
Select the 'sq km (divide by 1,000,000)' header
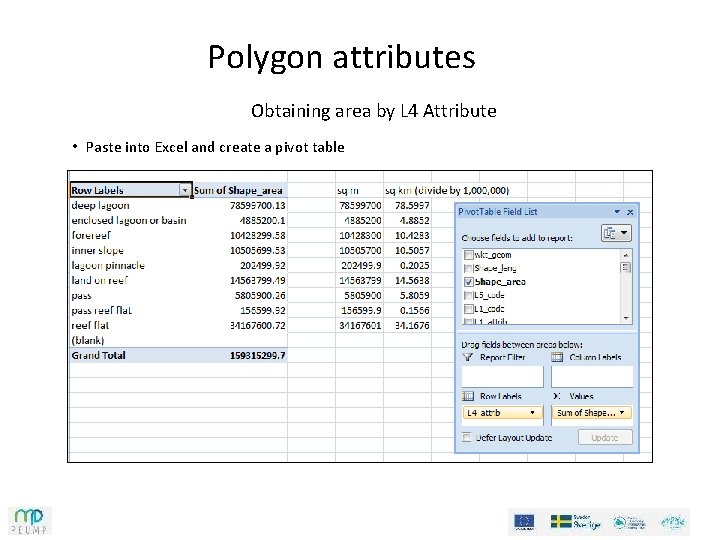(x=447, y=190)
